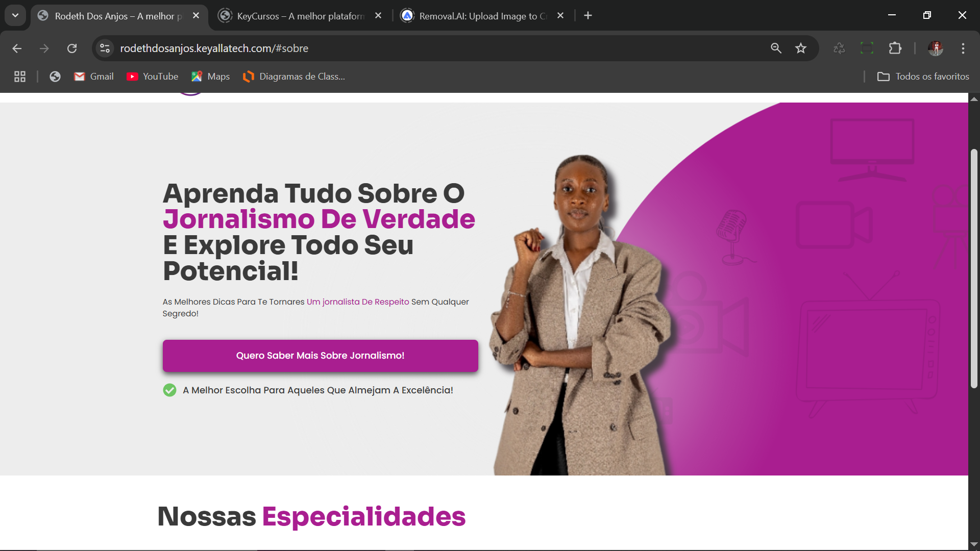Open the apps grid in bookmarks bar

[x=20, y=77]
